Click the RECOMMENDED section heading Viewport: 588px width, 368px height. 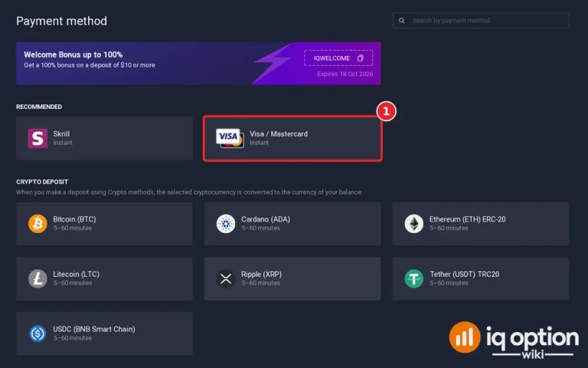tap(39, 107)
